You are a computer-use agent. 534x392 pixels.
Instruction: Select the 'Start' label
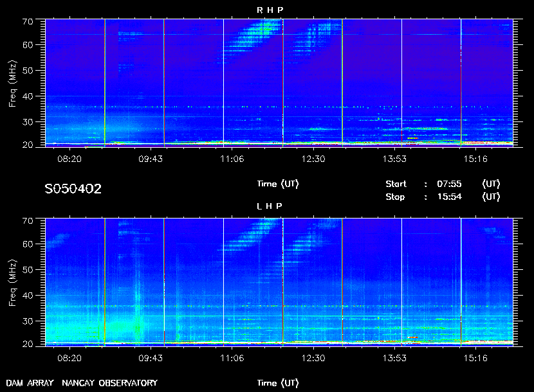click(x=396, y=184)
